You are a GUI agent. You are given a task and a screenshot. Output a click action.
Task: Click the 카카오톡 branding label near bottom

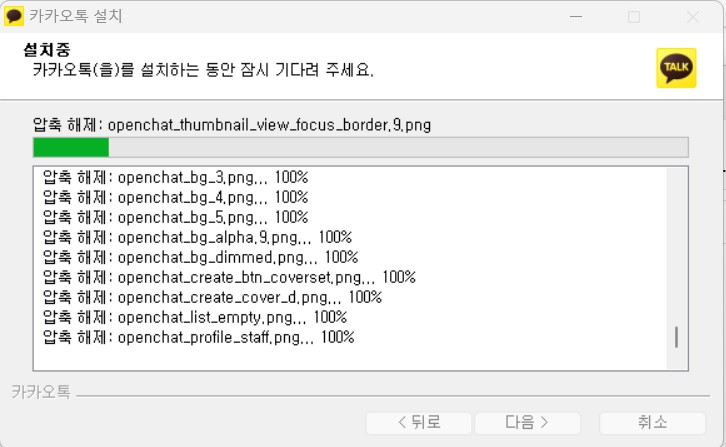point(41,392)
